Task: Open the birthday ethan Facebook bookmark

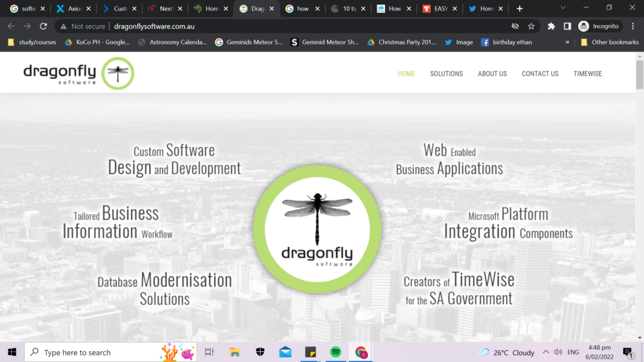Action: point(506,42)
